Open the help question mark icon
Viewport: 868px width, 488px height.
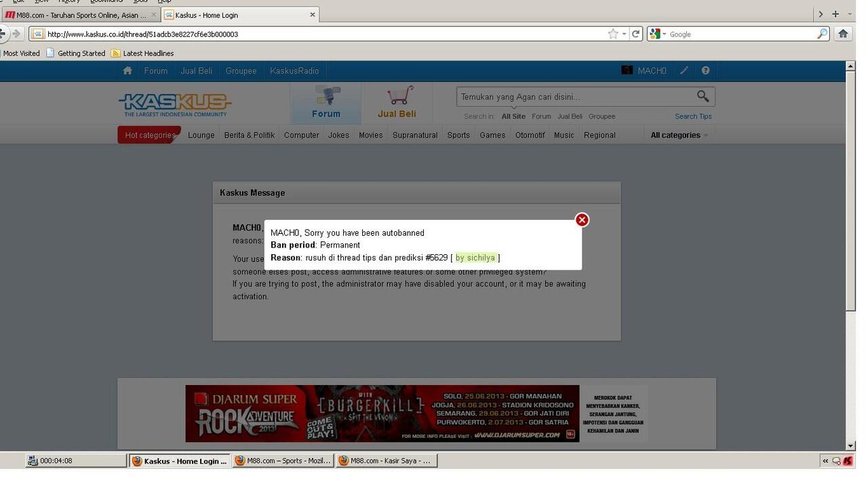[x=705, y=70]
